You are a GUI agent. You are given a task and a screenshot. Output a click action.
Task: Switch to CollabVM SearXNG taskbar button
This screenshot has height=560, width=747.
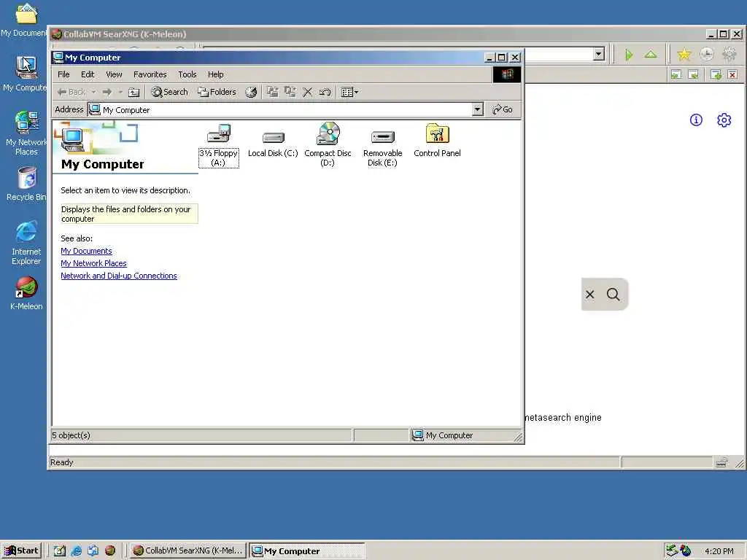[188, 551]
